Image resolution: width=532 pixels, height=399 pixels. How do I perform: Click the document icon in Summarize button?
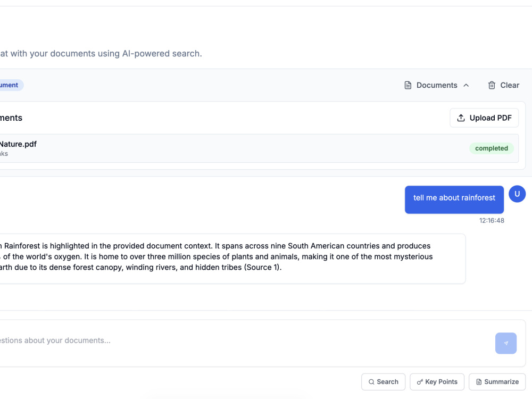coord(479,381)
